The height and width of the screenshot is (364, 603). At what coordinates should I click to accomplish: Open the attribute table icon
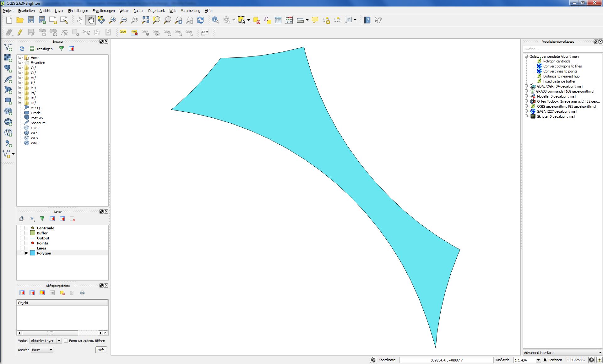point(278,20)
